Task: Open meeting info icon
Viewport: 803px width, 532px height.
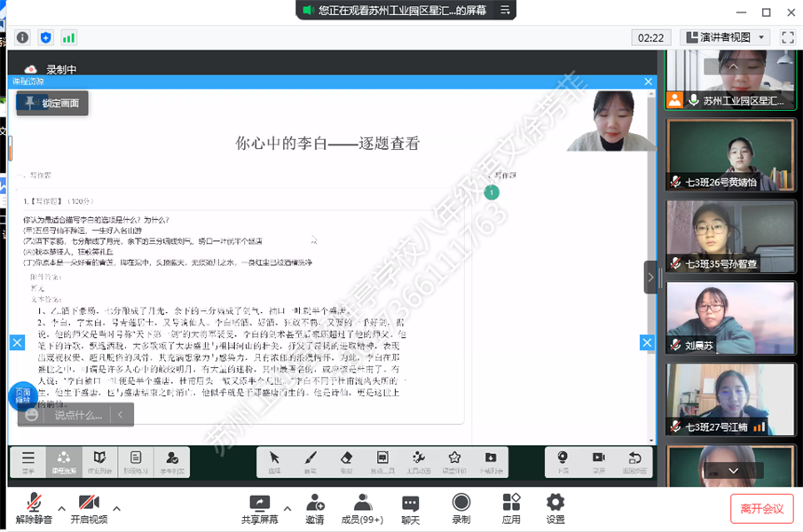Action: (x=22, y=37)
